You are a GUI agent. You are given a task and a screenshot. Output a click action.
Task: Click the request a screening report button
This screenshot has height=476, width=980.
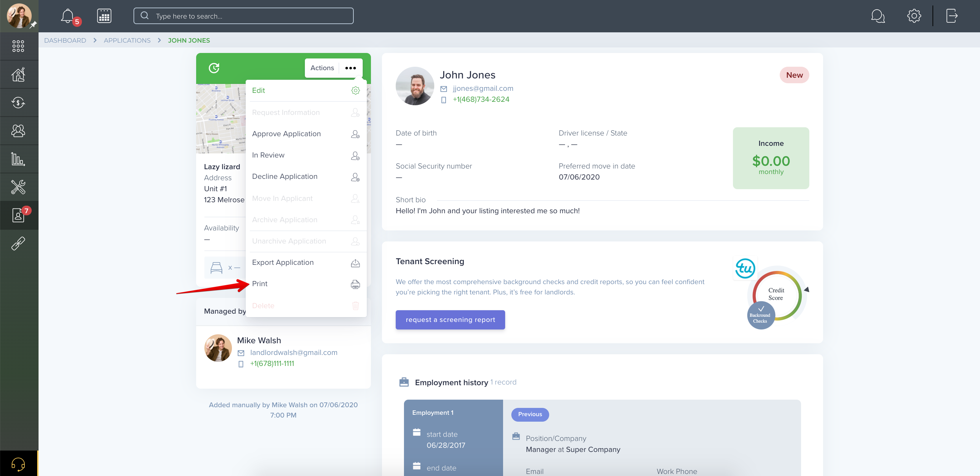tap(450, 320)
